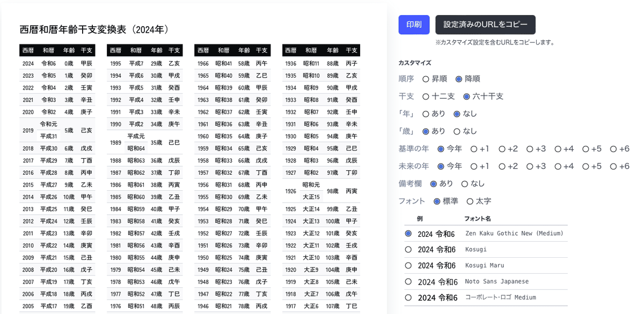Image resolution: width=644 pixels, height=314 pixels.
Task: Select +2 in the 未来の年 row
Action: click(502, 166)
